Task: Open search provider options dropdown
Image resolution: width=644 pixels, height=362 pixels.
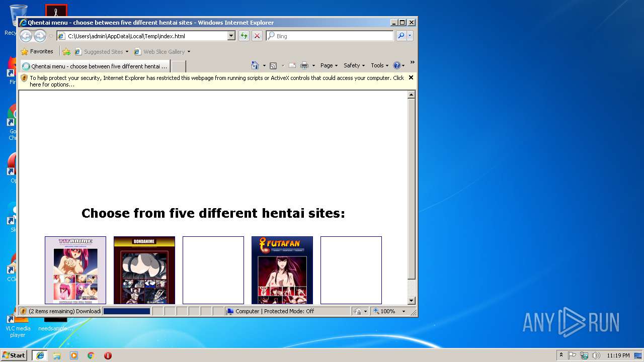Action: click(410, 36)
